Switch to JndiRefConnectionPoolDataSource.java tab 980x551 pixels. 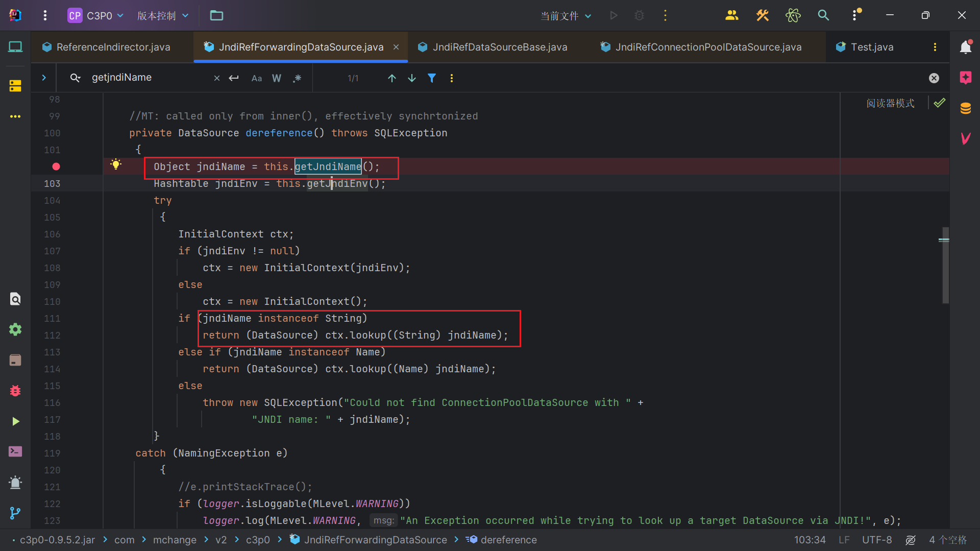click(x=701, y=47)
